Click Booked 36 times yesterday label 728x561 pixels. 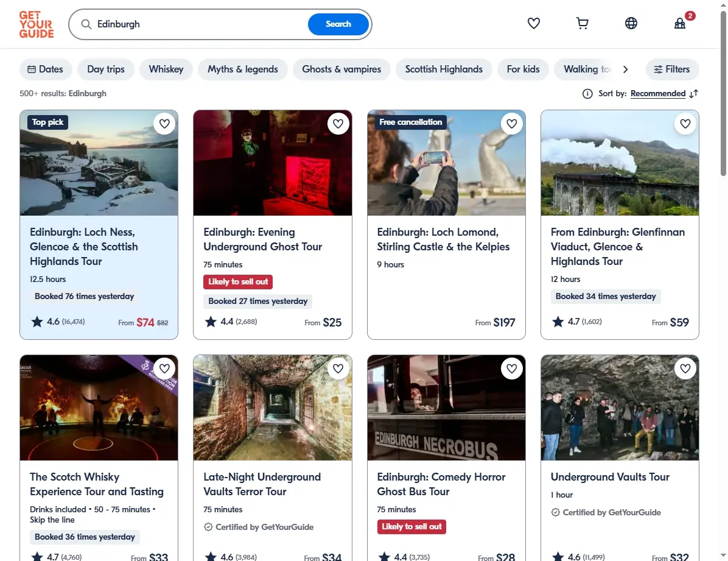click(85, 537)
